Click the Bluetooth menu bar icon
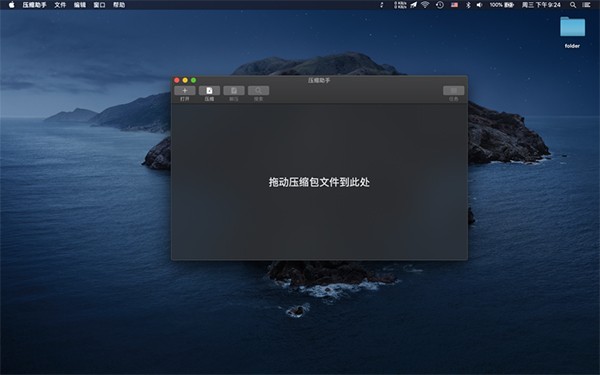This screenshot has width=600, height=375. coord(468,5)
